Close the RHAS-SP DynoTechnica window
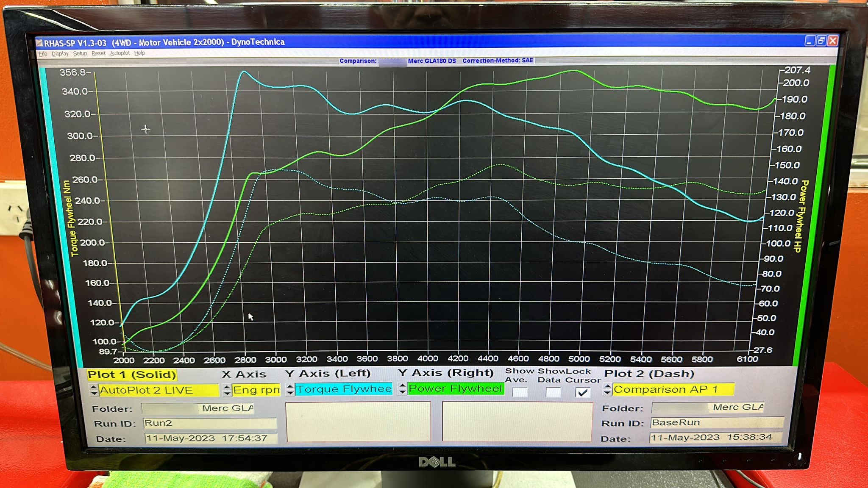The width and height of the screenshot is (868, 488). (x=832, y=41)
